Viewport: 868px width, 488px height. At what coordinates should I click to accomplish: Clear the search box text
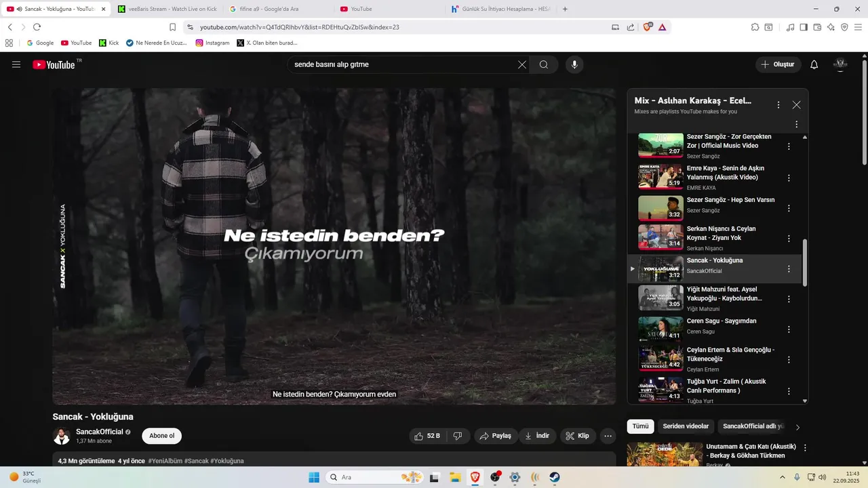point(522,64)
